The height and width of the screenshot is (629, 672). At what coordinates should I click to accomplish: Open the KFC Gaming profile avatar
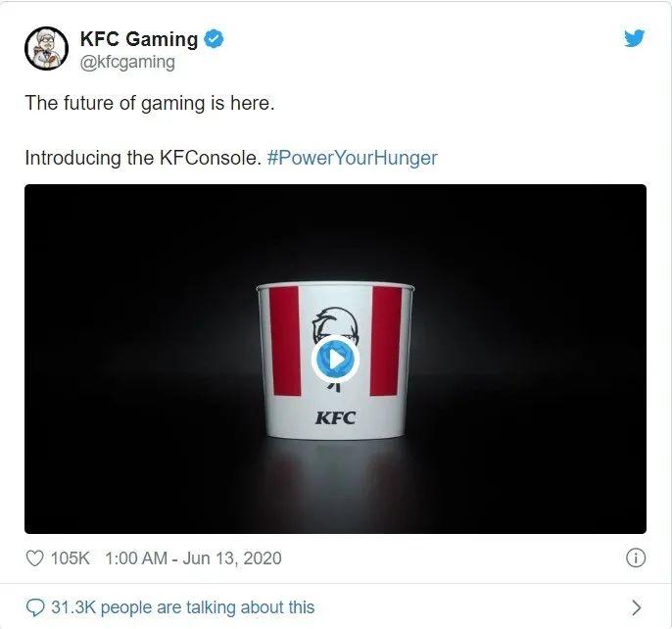46,48
